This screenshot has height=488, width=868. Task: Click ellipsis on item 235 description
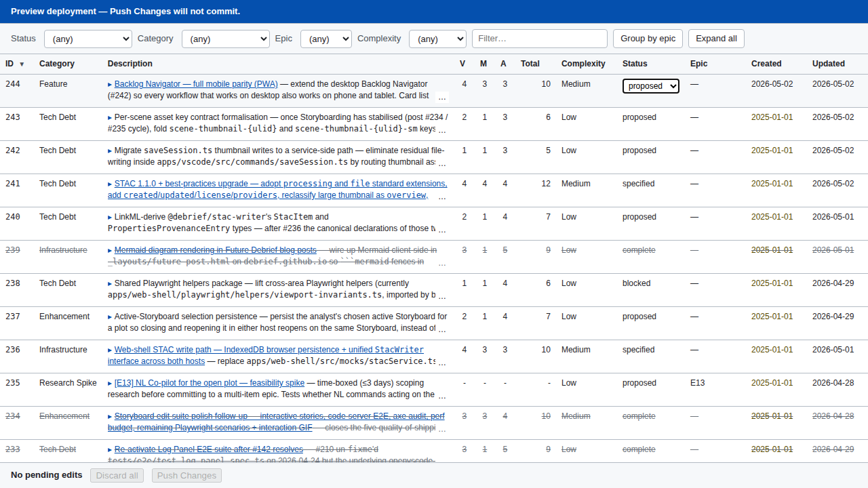pyautogui.click(x=442, y=395)
